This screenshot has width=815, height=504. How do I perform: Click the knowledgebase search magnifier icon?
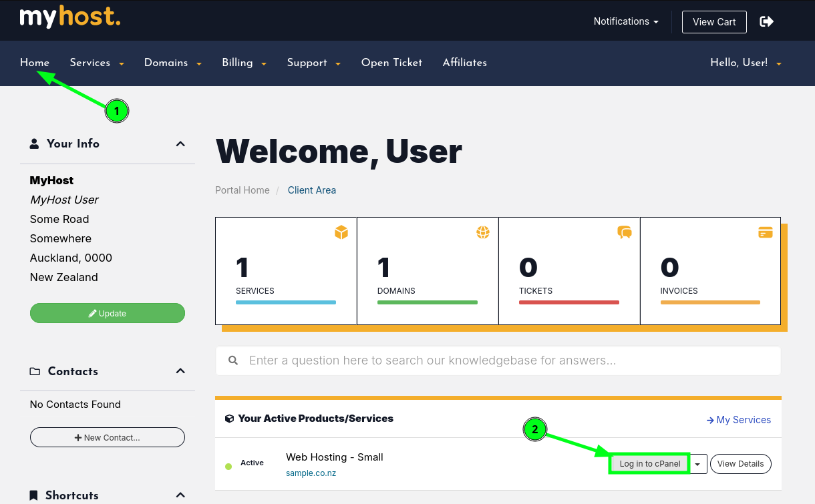[233, 360]
